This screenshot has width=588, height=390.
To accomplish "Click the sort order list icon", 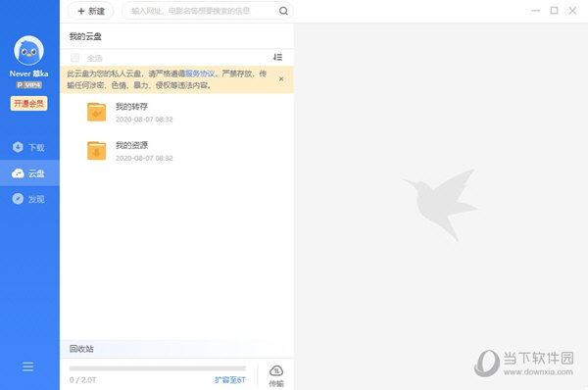I will pyautogui.click(x=277, y=57).
